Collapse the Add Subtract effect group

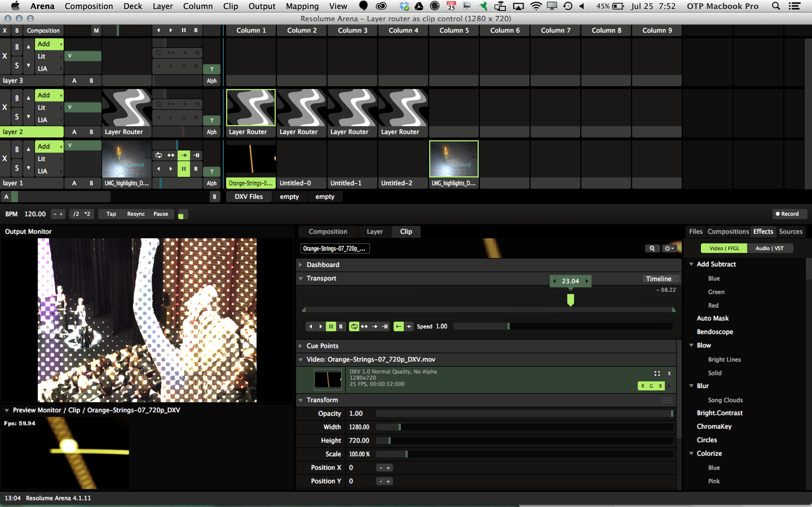click(x=692, y=264)
